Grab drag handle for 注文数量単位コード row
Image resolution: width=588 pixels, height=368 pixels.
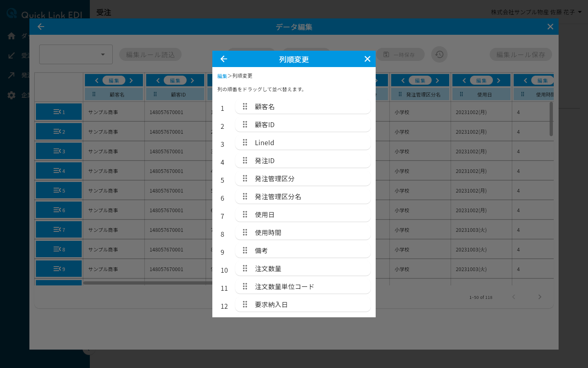245,286
